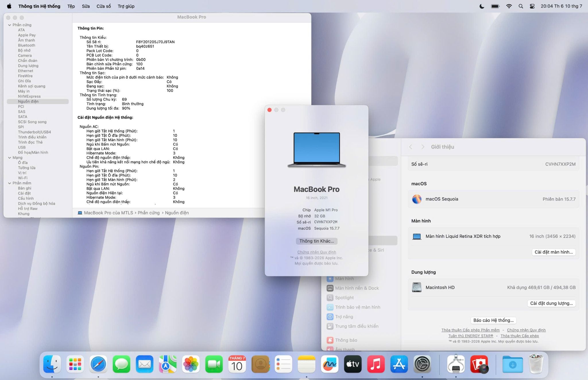Open Reminders app in the Dock
Image resolution: width=588 pixels, height=380 pixels.
(x=283, y=364)
